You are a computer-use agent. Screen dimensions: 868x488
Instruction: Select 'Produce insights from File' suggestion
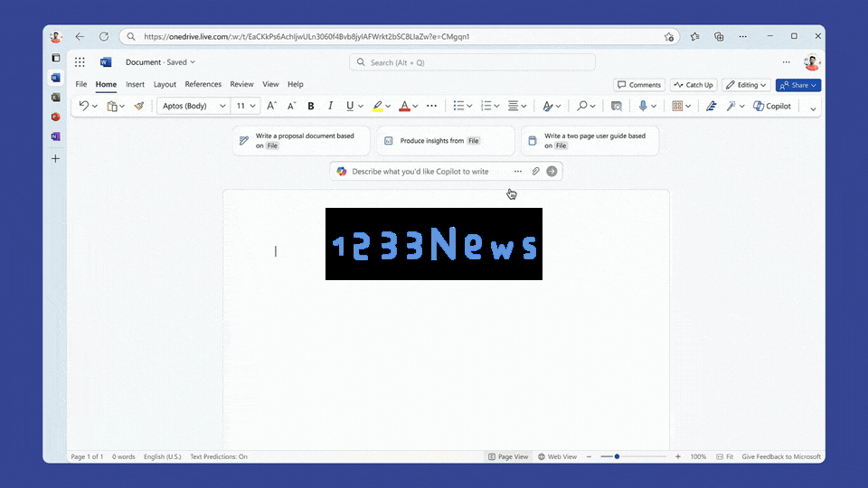(446, 141)
